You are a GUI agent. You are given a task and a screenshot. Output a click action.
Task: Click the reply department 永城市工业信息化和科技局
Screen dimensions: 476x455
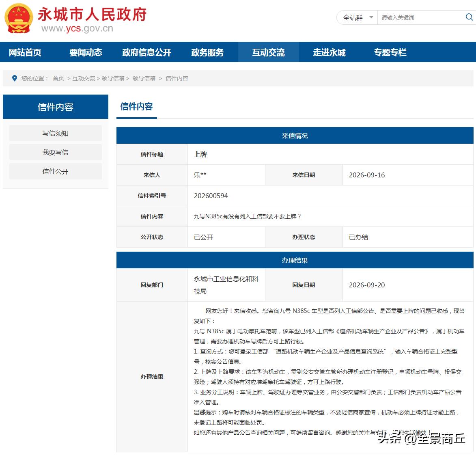pyautogui.click(x=226, y=285)
